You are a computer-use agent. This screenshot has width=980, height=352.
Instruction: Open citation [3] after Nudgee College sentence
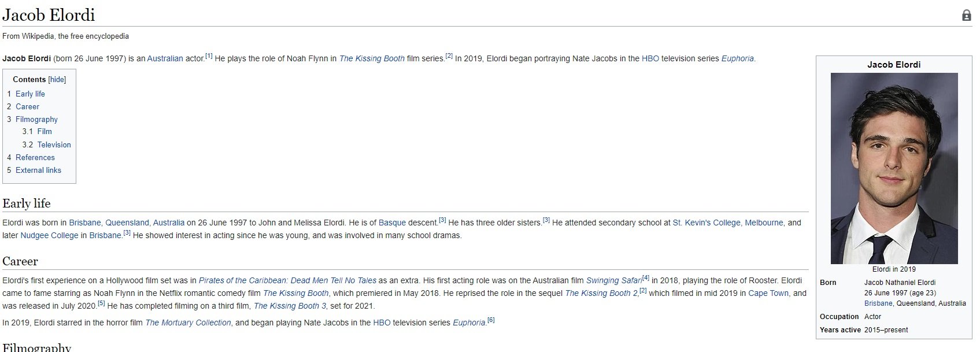point(127,233)
